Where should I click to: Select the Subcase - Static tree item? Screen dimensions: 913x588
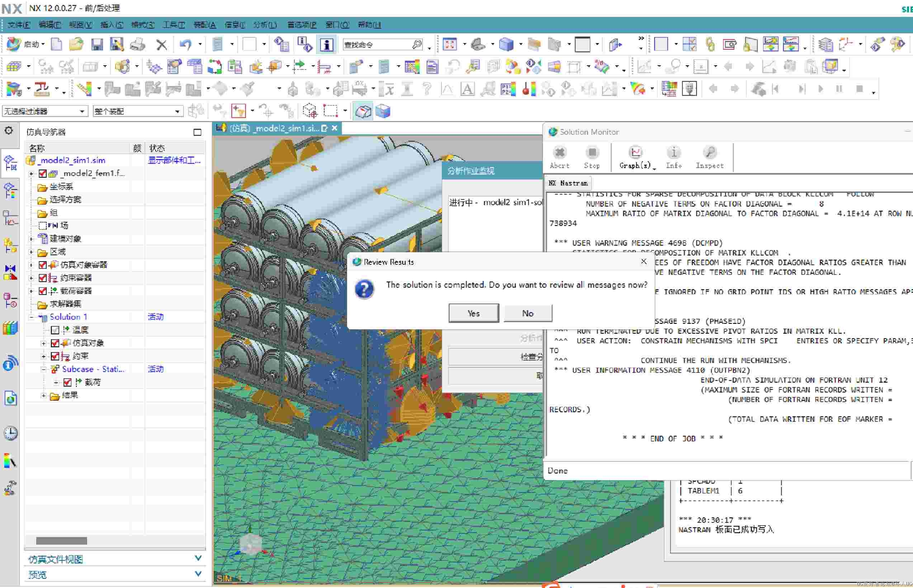pyautogui.click(x=93, y=369)
